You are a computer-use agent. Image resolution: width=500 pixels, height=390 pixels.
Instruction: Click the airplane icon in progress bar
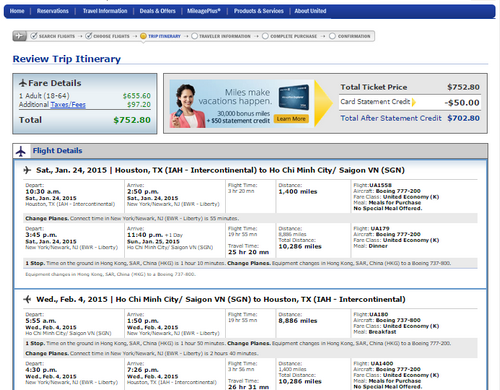pyautogui.click(x=20, y=36)
